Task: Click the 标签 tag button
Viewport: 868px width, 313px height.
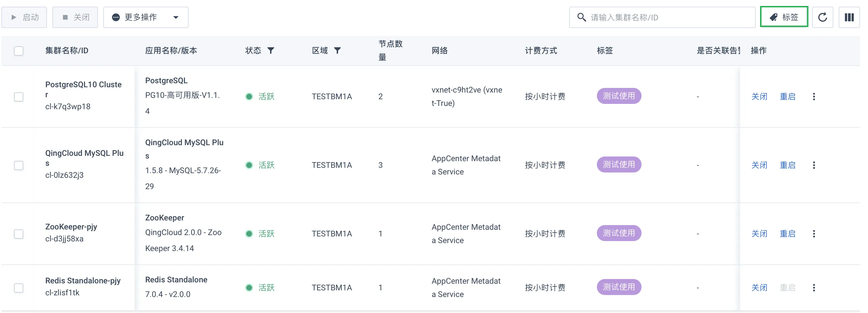Action: click(784, 17)
